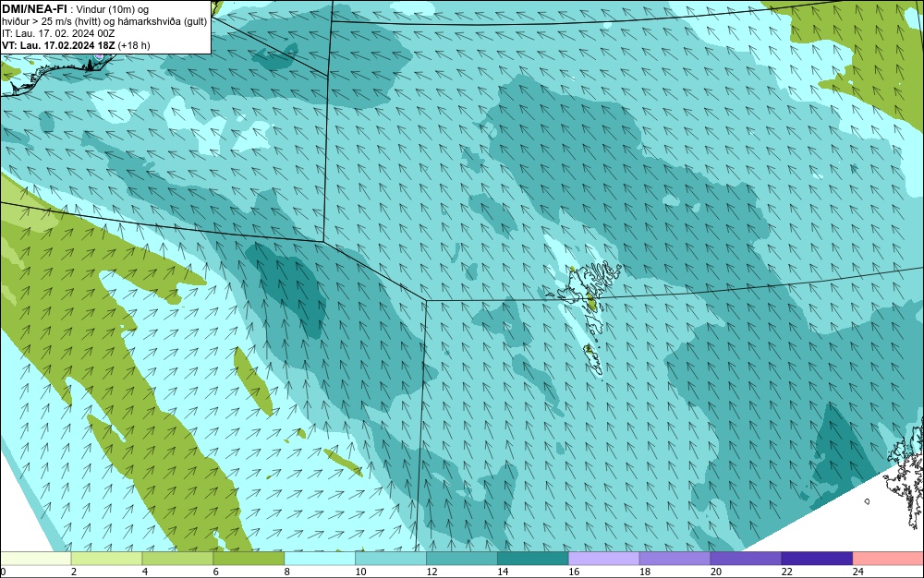Choose the 10–12 m/s light teal legend swatch
Viewport: 924px width, 578px height.
(x=391, y=559)
